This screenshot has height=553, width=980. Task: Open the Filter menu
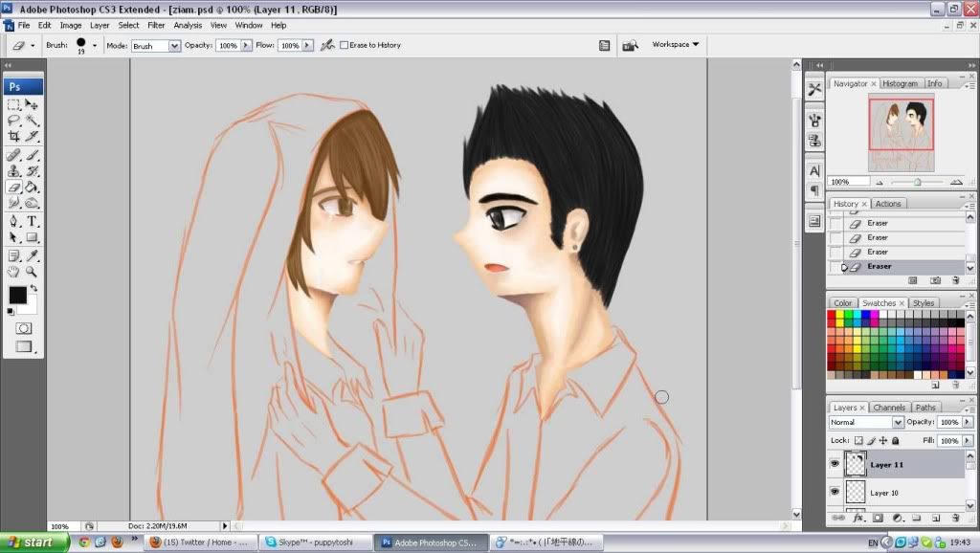pos(156,25)
